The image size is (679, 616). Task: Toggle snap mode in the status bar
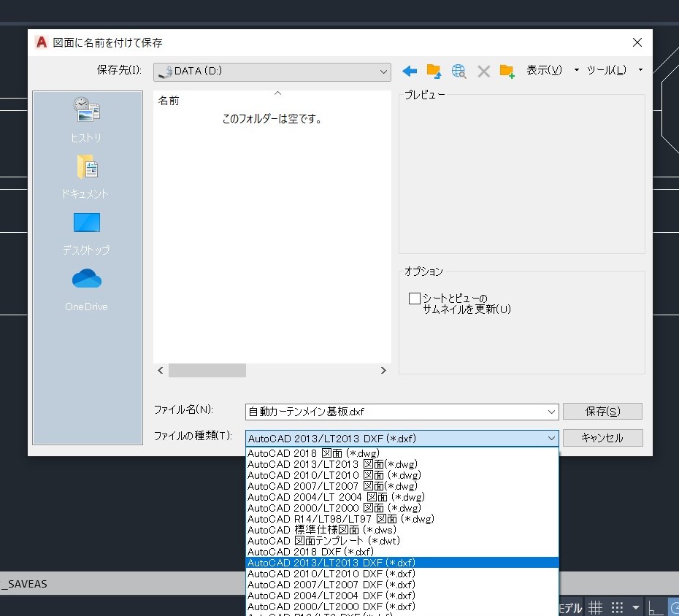(x=617, y=607)
